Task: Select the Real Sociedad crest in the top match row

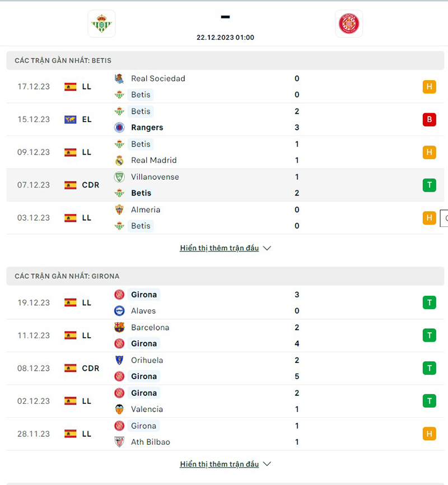Action: click(120, 78)
